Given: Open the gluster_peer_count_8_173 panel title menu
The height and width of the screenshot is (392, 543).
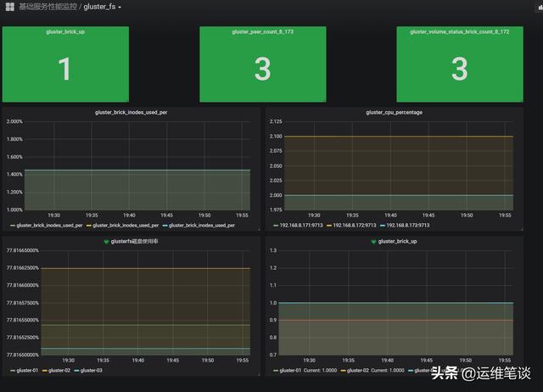Looking at the screenshot, I should [x=263, y=32].
